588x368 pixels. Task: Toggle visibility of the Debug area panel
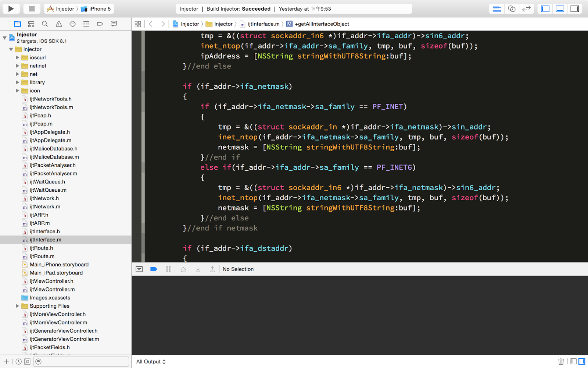[x=560, y=8]
